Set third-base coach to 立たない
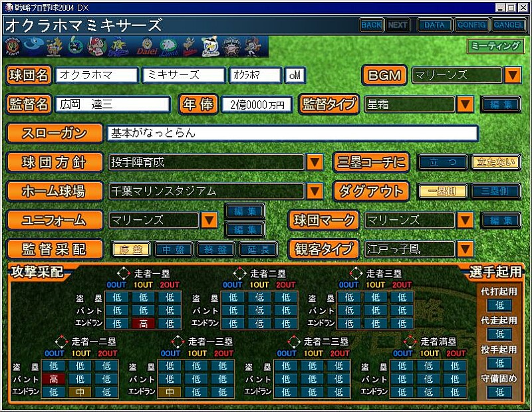Image resolution: width=532 pixels, height=412 pixels. [495, 162]
